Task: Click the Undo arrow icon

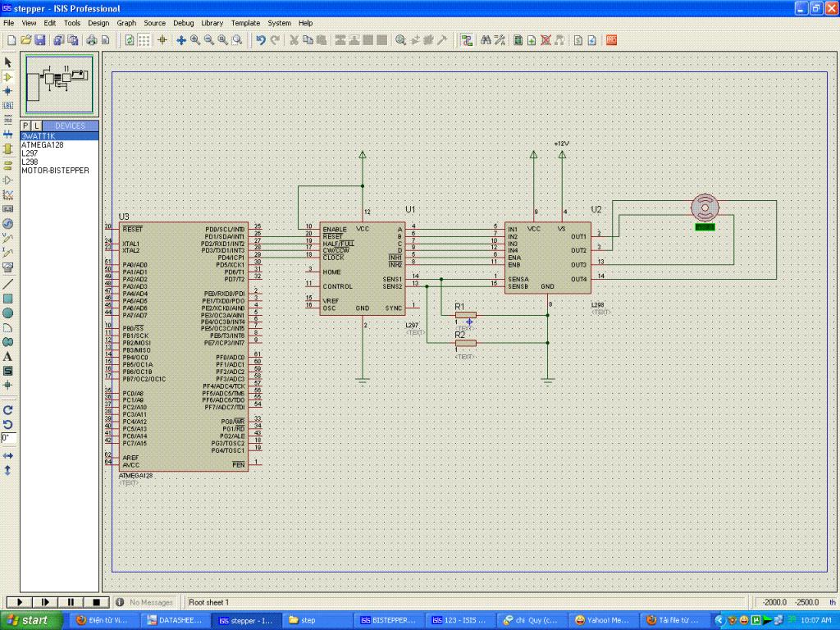Action: click(260, 39)
